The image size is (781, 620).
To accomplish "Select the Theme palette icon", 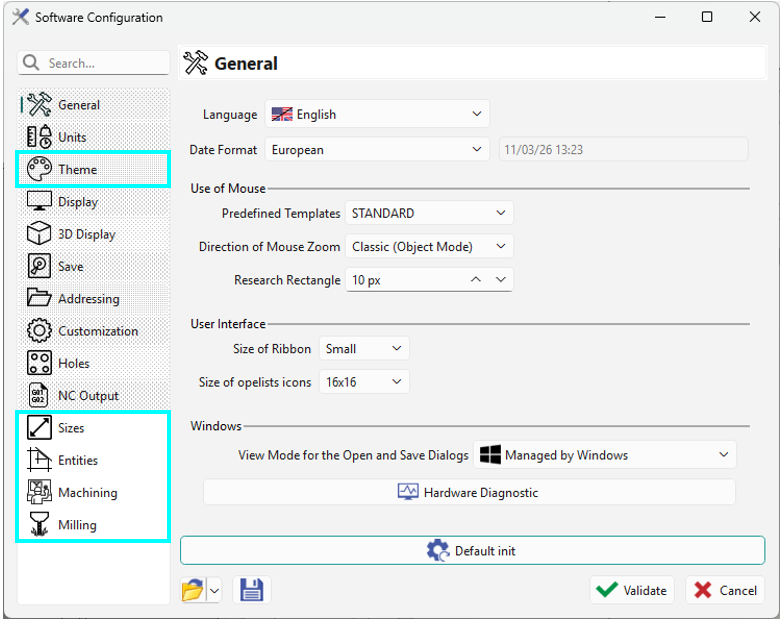I will pyautogui.click(x=39, y=169).
